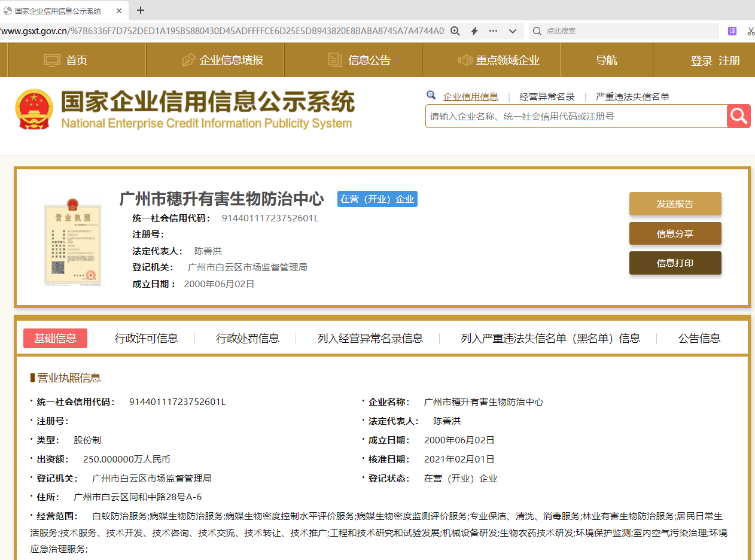The width and height of the screenshot is (755, 560).
Task: Switch to the 公告信息 tab
Action: point(699,339)
